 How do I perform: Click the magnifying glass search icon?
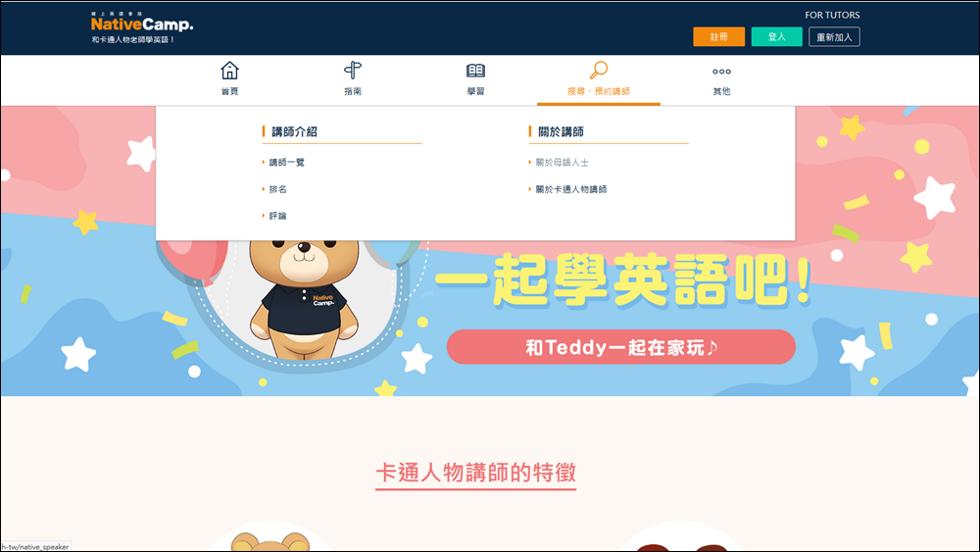598,70
